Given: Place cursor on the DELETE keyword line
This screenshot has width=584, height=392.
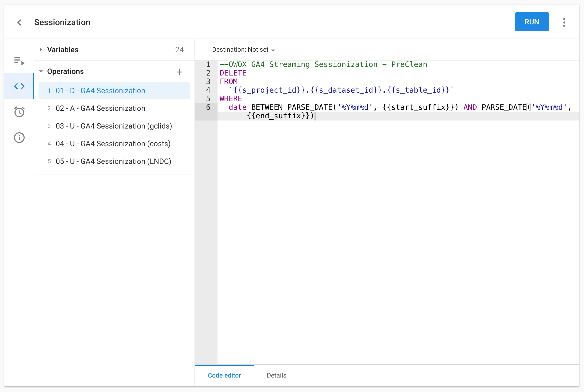Looking at the screenshot, I should pos(233,73).
